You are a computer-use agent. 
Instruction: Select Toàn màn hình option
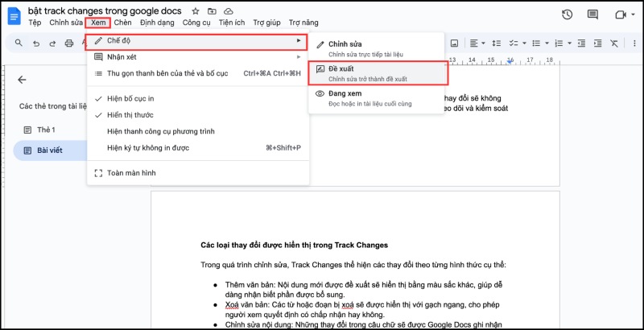[197, 173]
